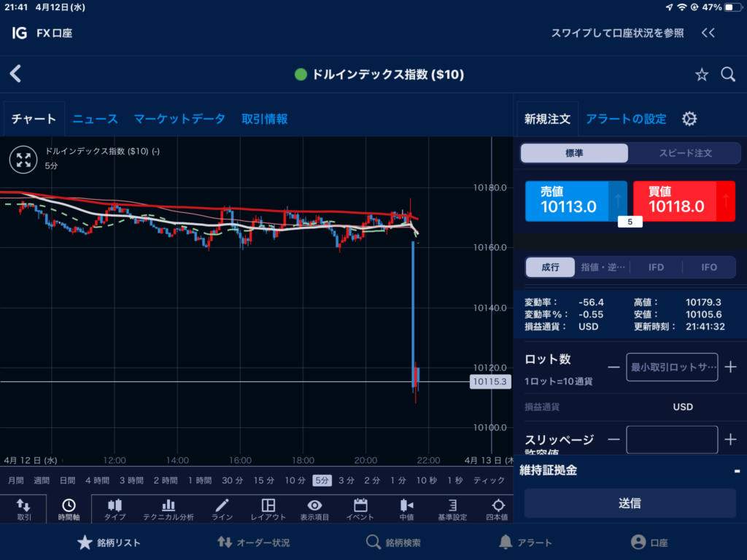747x560 pixels.
Task: Toggle display items (表示項目) eye icon
Action: coord(314,508)
